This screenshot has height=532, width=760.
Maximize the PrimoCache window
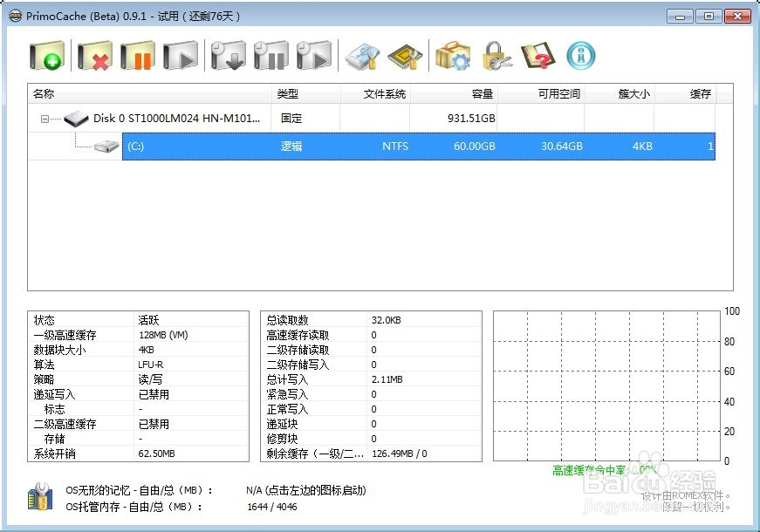[x=709, y=17]
